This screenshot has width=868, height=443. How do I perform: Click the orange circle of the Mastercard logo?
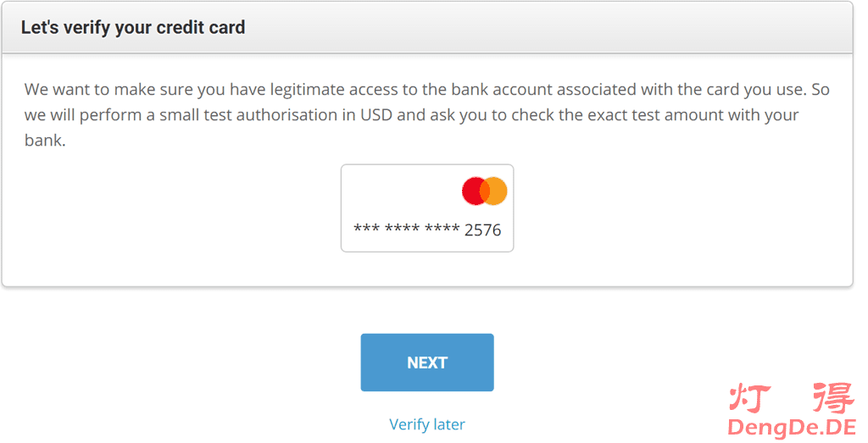click(x=495, y=191)
